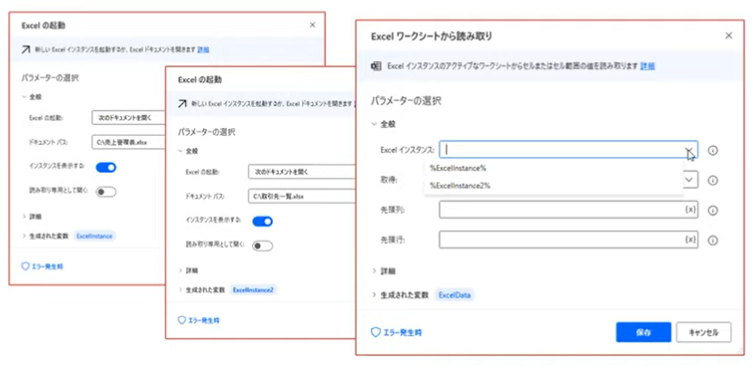Toggle 読み取り専用として開く in 売上管理表 dialog
Image resolution: width=754 pixels, height=368 pixels.
pyautogui.click(x=106, y=192)
